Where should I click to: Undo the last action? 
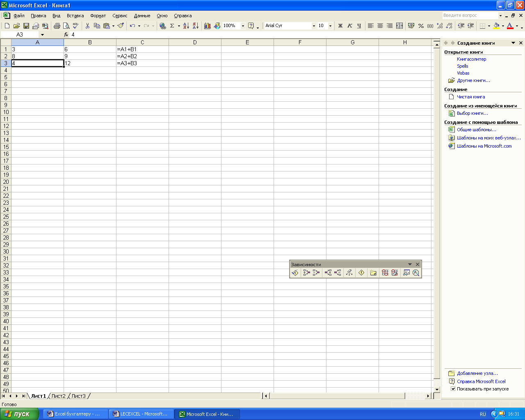click(x=132, y=26)
